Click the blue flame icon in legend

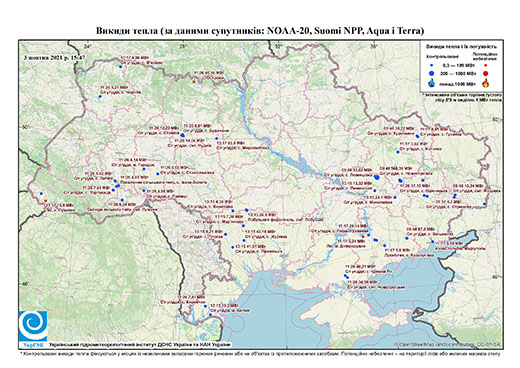pyautogui.click(x=432, y=83)
